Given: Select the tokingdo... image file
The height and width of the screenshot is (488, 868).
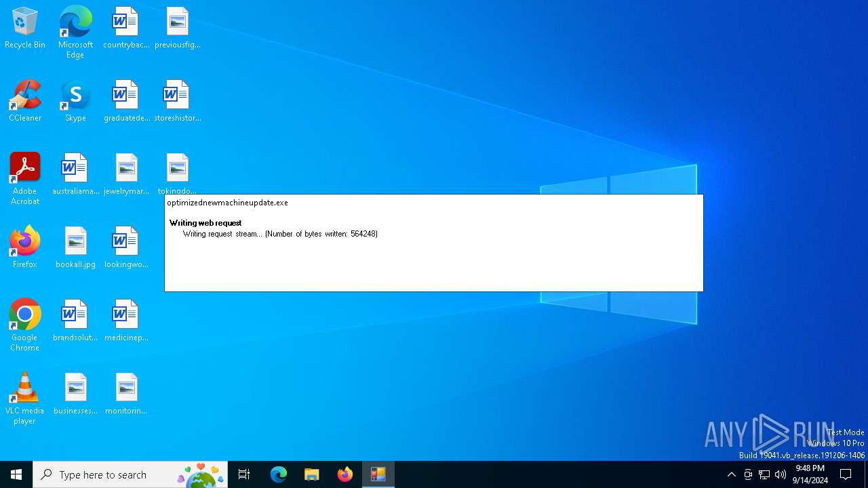Looking at the screenshot, I should [x=178, y=174].
